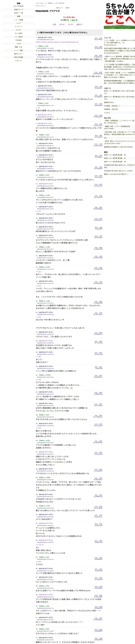Open the バイク board link
This screenshot has height=644, width=135.
click(x=18, y=23)
